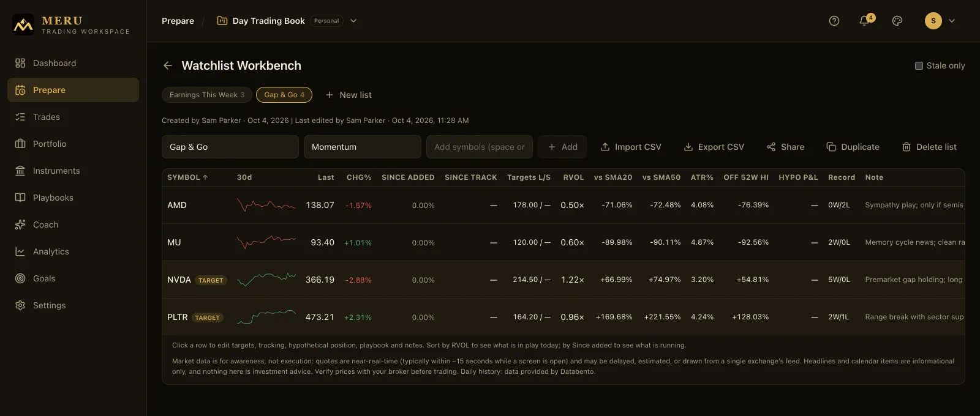Click the Prepare breadcrumb
This screenshot has height=416, width=980.
178,21
